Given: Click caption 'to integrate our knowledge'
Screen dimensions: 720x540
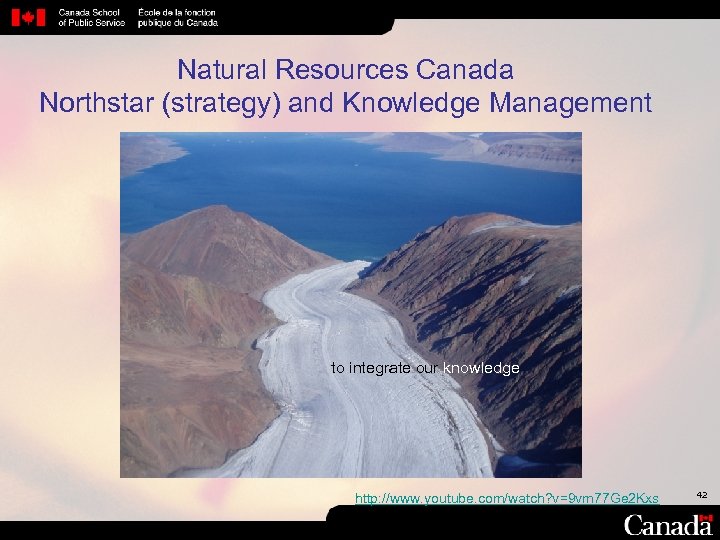Looking at the screenshot, I should tap(425, 368).
